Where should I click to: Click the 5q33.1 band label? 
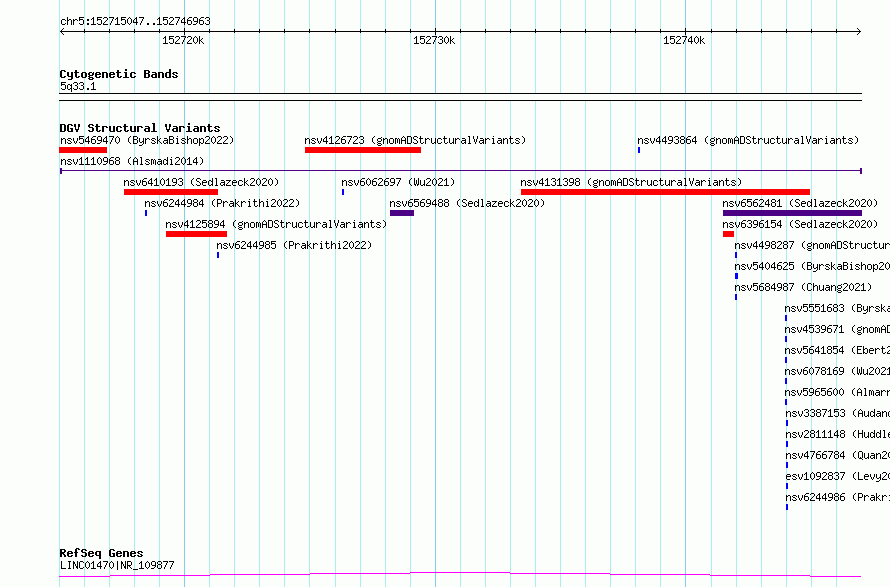(78, 86)
